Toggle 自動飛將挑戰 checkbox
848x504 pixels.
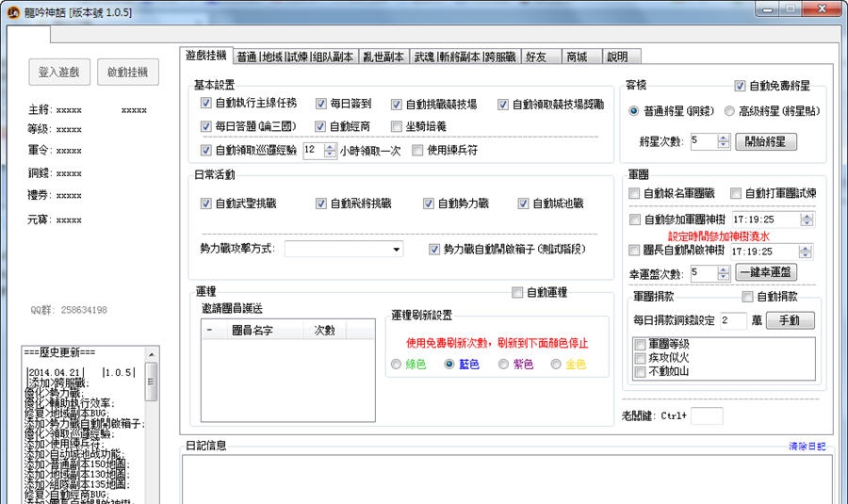320,203
